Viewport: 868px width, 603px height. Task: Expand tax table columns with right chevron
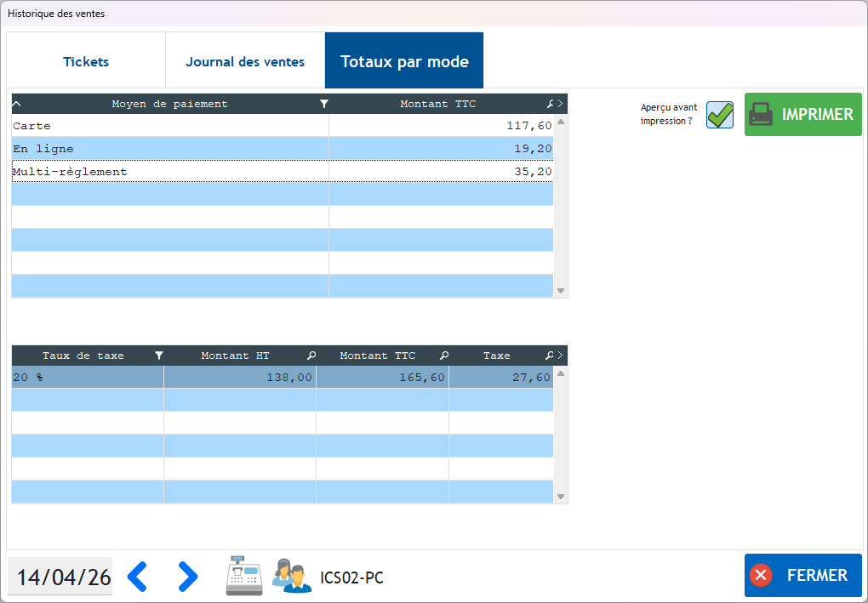[561, 356]
